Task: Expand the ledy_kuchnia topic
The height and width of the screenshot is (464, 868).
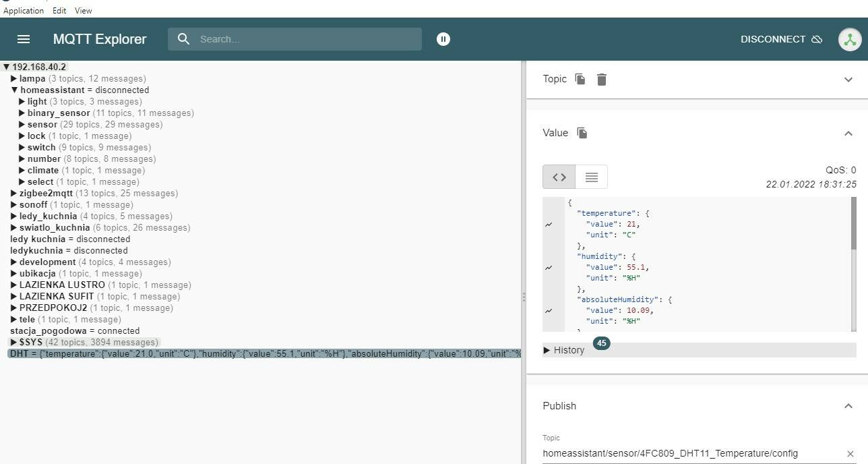Action: coord(13,216)
